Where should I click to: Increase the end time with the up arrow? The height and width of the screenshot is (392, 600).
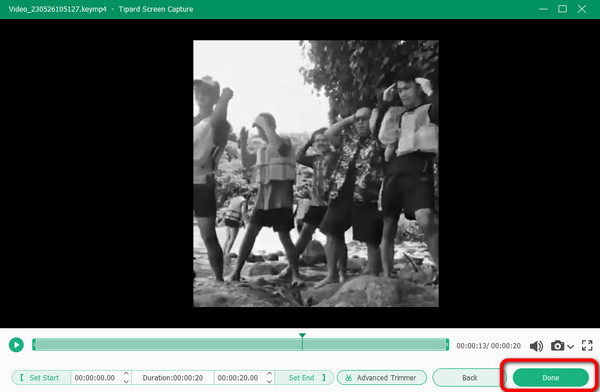tap(269, 374)
